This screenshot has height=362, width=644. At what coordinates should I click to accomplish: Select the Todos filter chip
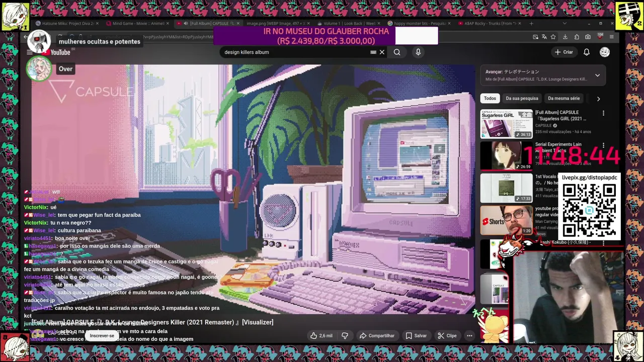[490, 99]
